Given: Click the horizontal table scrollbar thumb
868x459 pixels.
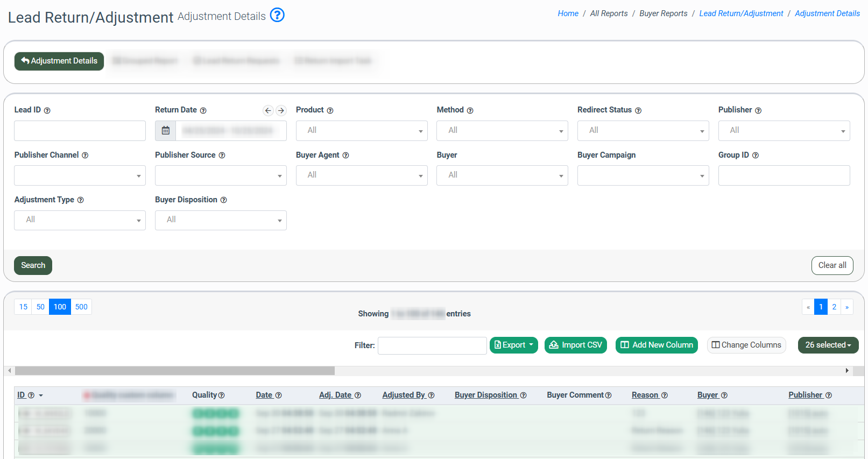Looking at the screenshot, I should click(x=174, y=371).
